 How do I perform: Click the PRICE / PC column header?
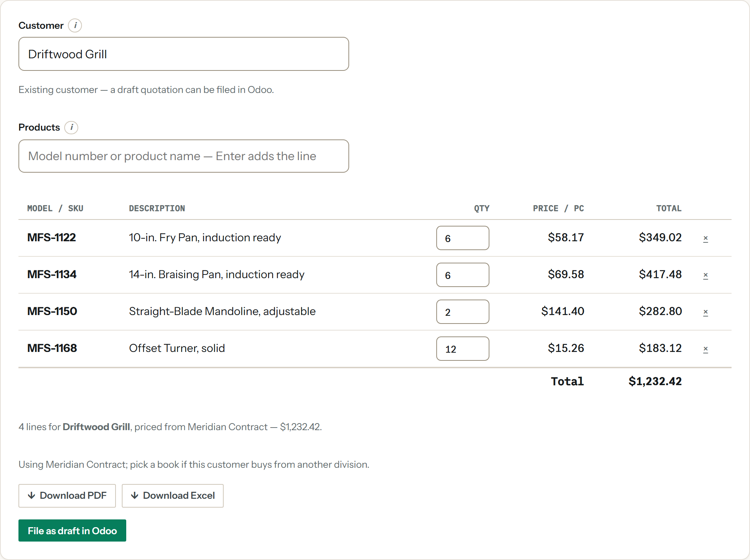click(x=558, y=208)
